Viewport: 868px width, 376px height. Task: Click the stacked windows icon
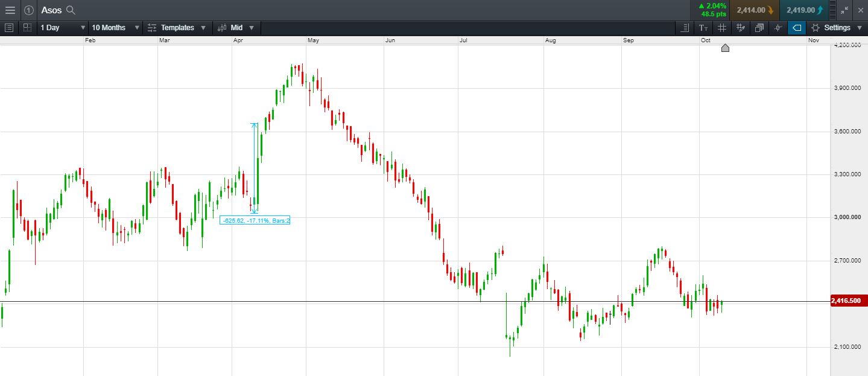tap(759, 28)
